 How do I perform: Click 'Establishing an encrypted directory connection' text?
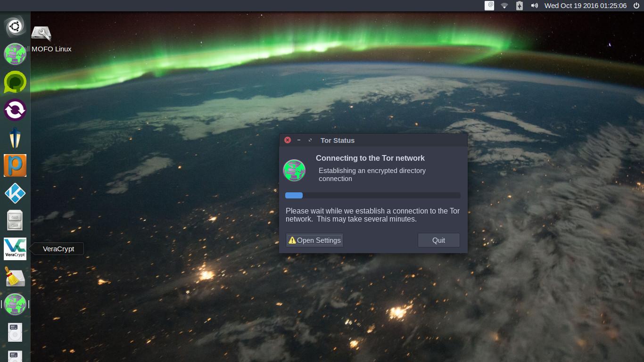tap(372, 174)
